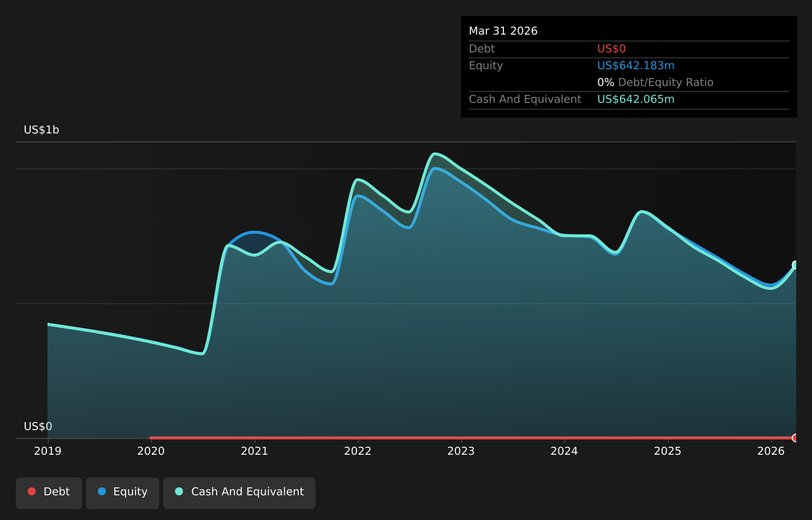812x520 pixels.
Task: Toggle the Cash And Equivalent legend button
Action: [239, 493]
